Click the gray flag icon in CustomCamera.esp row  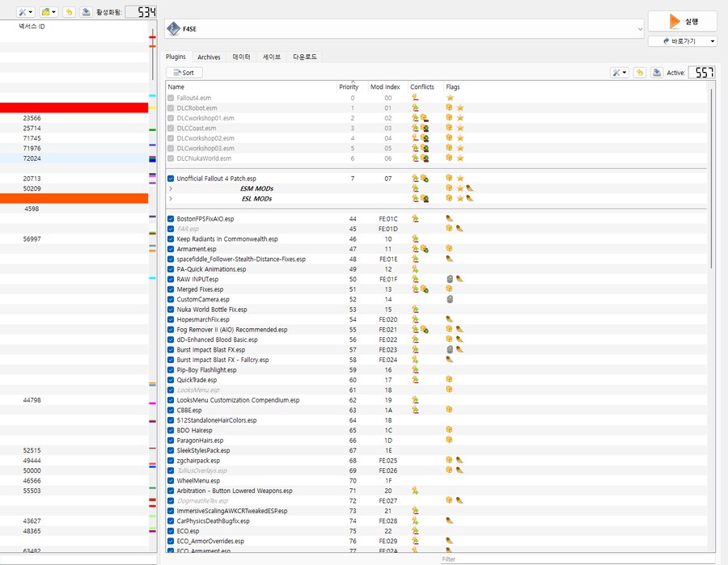(x=450, y=299)
